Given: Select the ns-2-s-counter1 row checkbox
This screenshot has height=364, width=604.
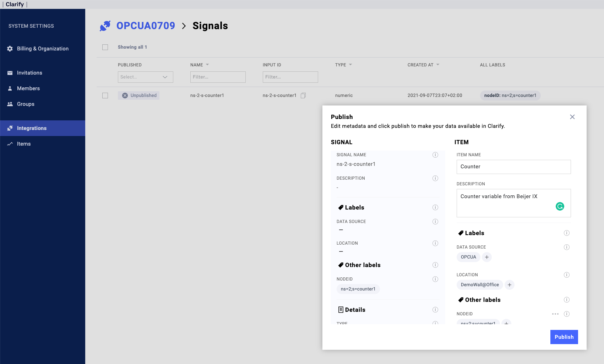Looking at the screenshot, I should (105, 96).
